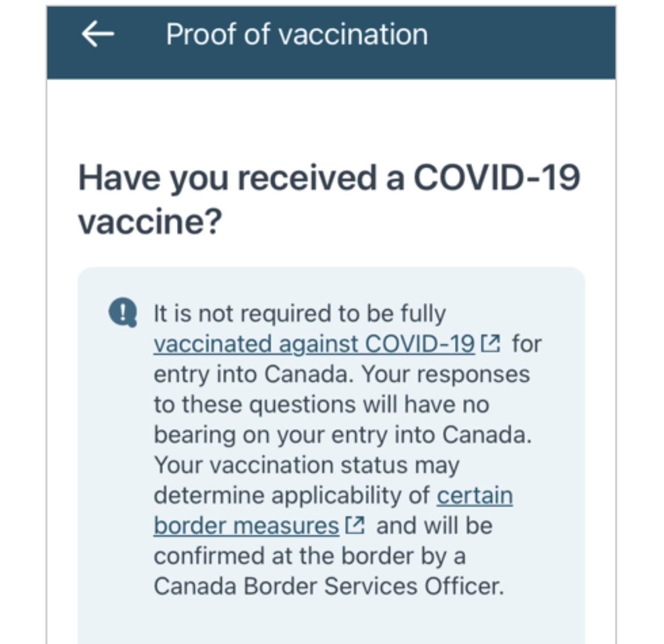Click the 'determine applicability of' text

tap(292, 495)
